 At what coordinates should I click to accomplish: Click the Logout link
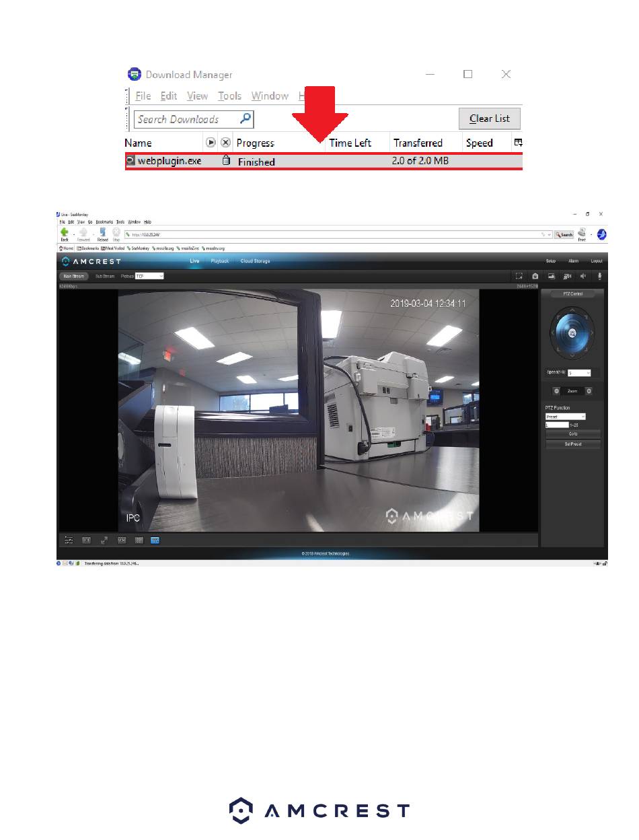pyautogui.click(x=597, y=260)
